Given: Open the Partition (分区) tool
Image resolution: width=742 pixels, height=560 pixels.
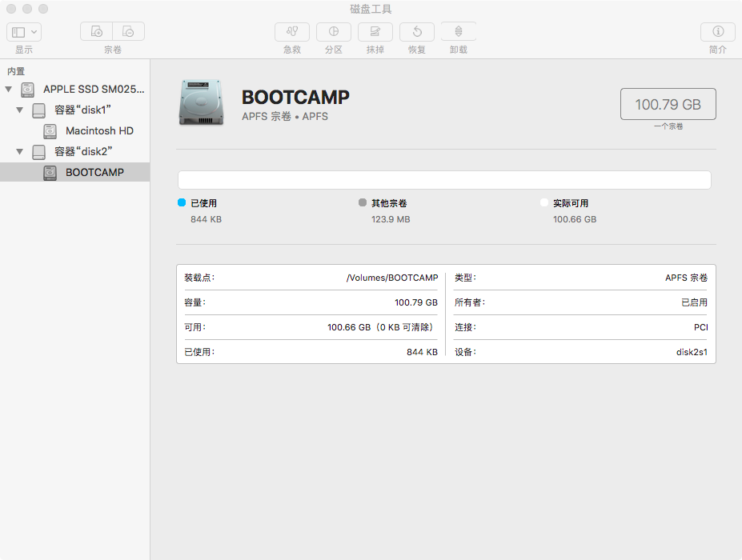Looking at the screenshot, I should [333, 32].
